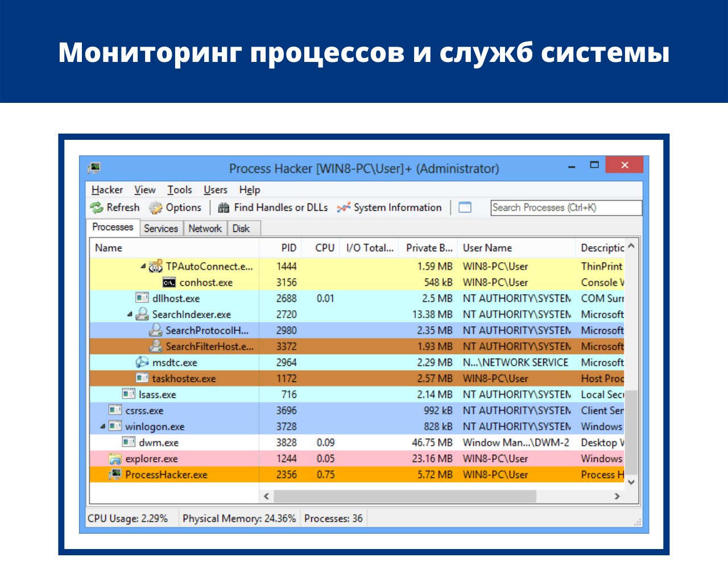The image size is (728, 582).
Task: Click the vertical scrollbar thumb
Action: [631, 433]
